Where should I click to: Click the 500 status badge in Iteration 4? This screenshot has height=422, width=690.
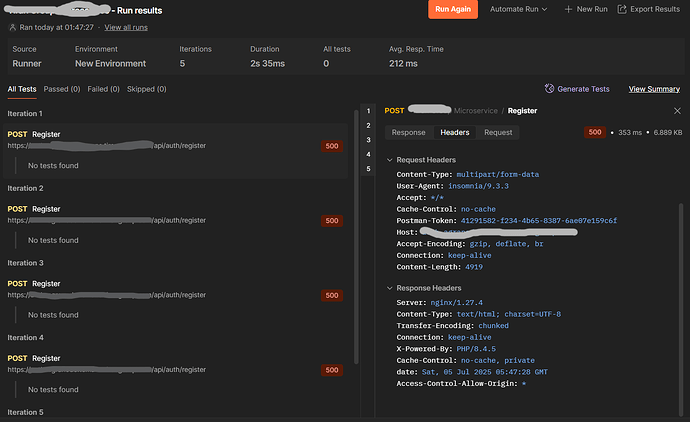tap(332, 370)
